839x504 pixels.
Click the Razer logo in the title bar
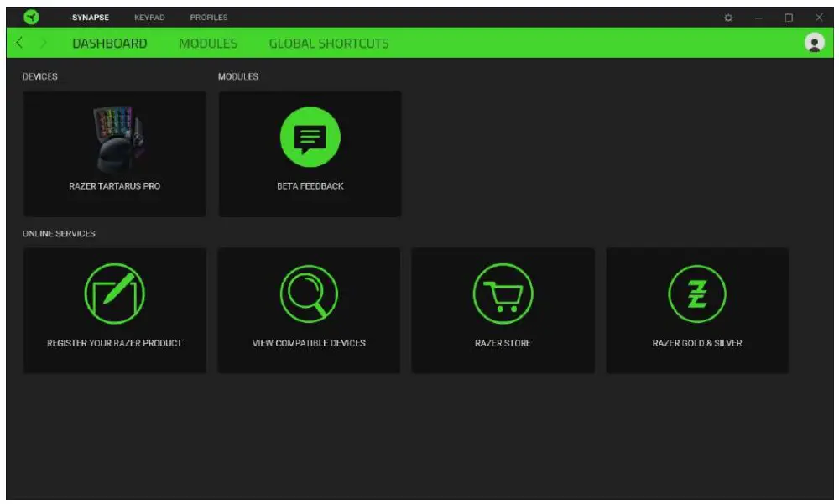31,16
